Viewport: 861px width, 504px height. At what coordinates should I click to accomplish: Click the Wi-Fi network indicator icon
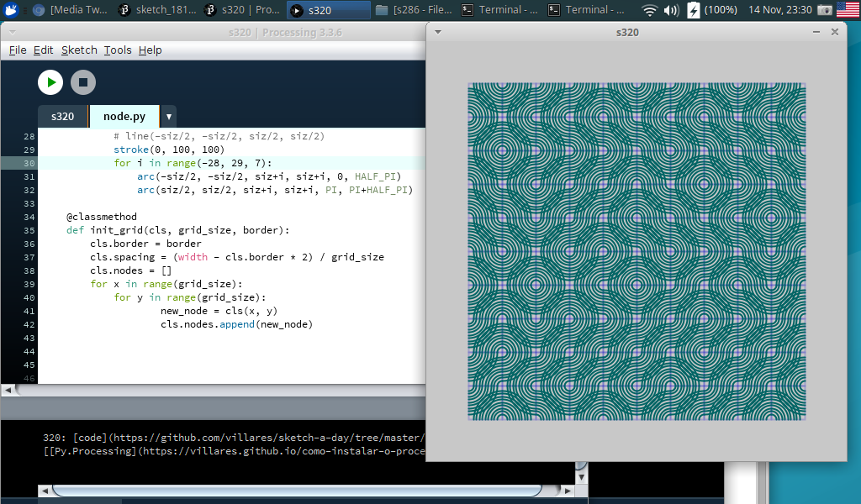click(650, 10)
